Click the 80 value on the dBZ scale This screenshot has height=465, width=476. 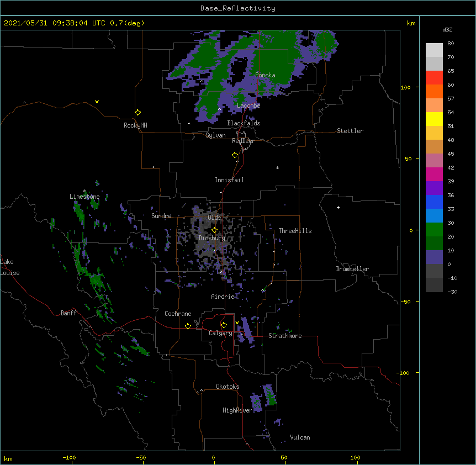[x=451, y=44]
